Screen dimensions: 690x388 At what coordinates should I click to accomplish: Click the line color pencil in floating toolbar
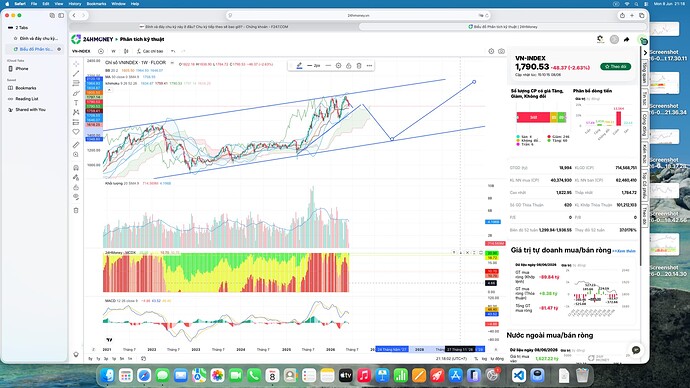(x=299, y=66)
